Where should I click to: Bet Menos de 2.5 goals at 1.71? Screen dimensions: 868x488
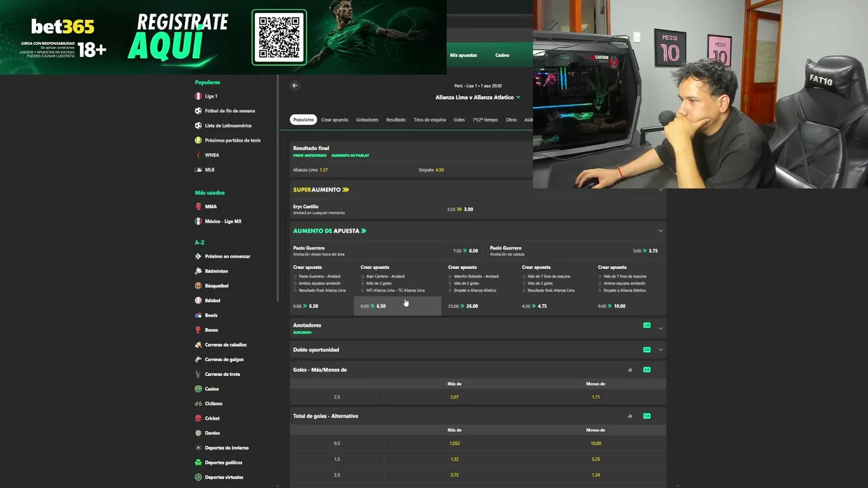tap(595, 397)
